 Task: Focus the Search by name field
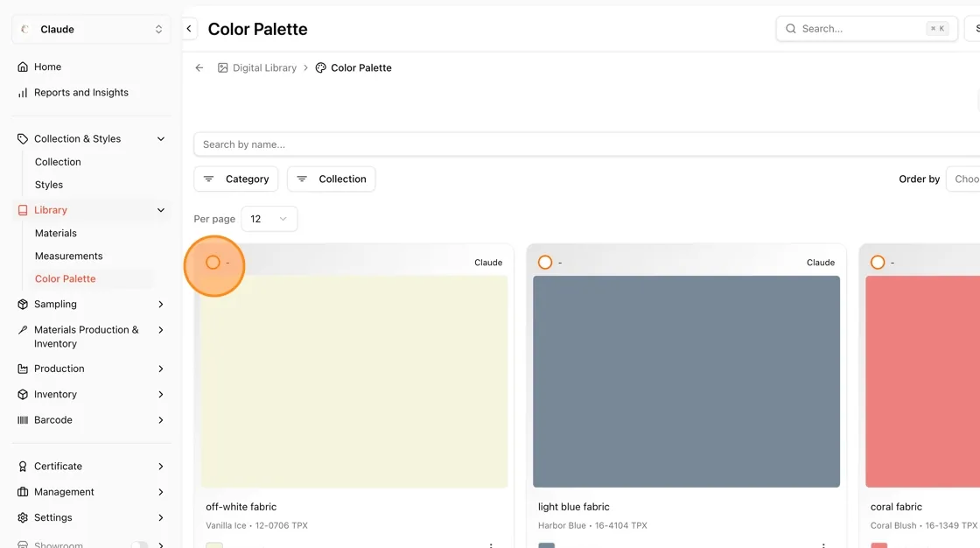coord(587,144)
